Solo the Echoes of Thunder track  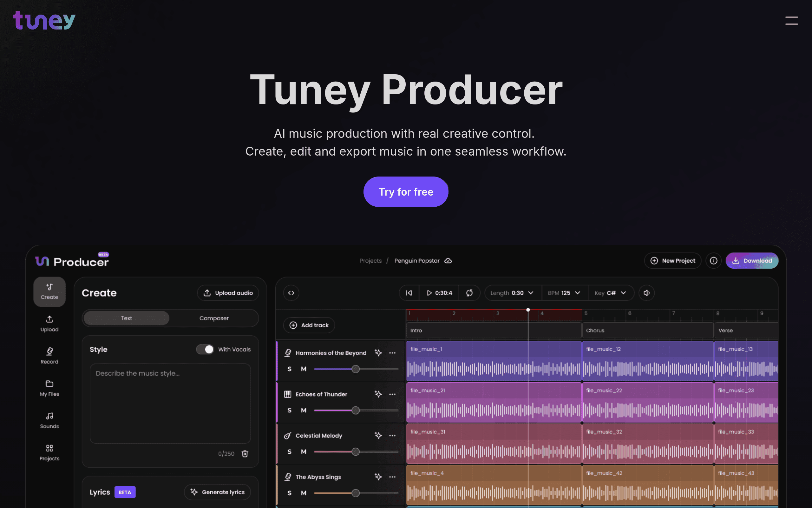point(289,410)
